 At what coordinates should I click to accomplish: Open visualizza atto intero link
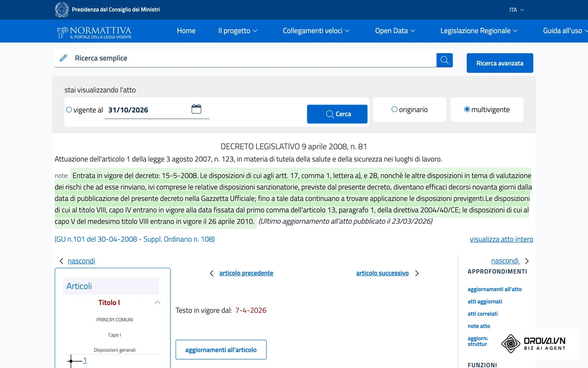501,239
